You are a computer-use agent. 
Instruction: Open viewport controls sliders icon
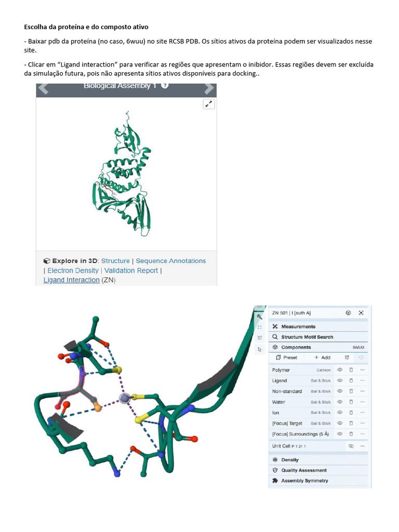[x=260, y=338]
